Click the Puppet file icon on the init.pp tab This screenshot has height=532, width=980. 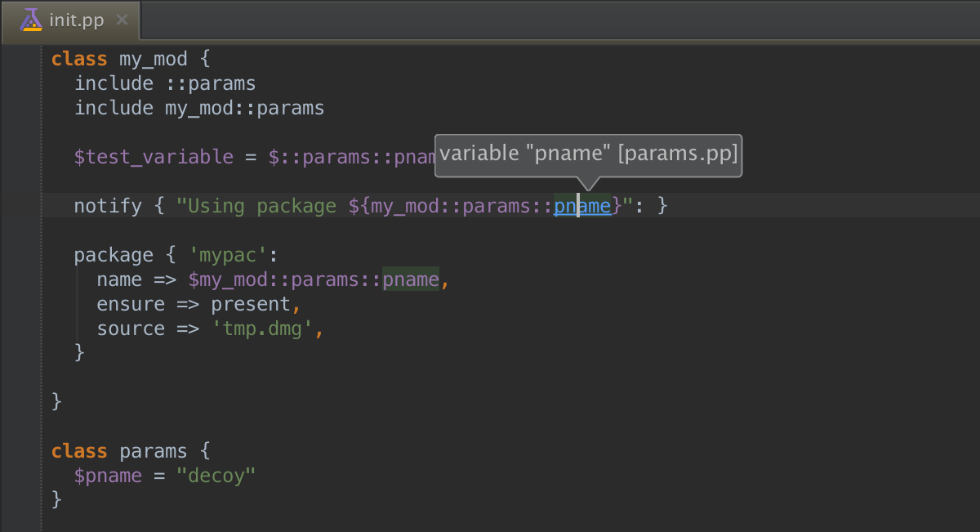[31, 20]
